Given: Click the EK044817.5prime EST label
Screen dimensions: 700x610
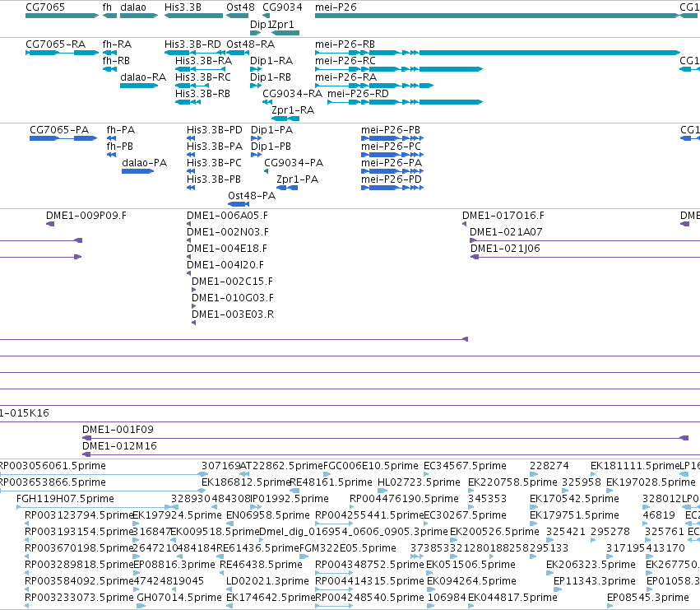Looking at the screenshot, I should coord(512,598).
